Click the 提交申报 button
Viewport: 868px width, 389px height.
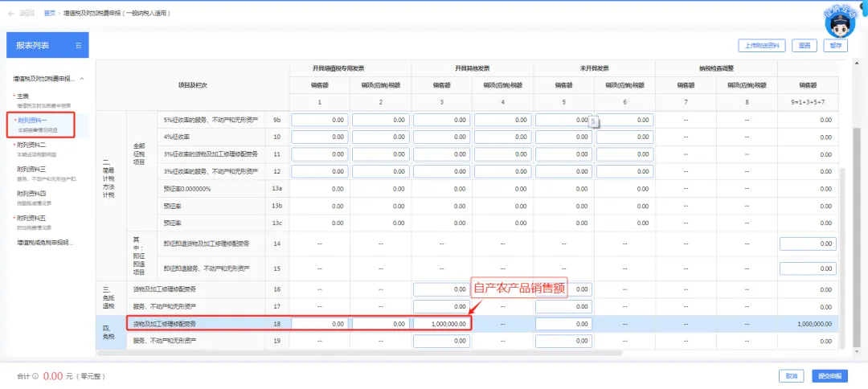coord(829,375)
